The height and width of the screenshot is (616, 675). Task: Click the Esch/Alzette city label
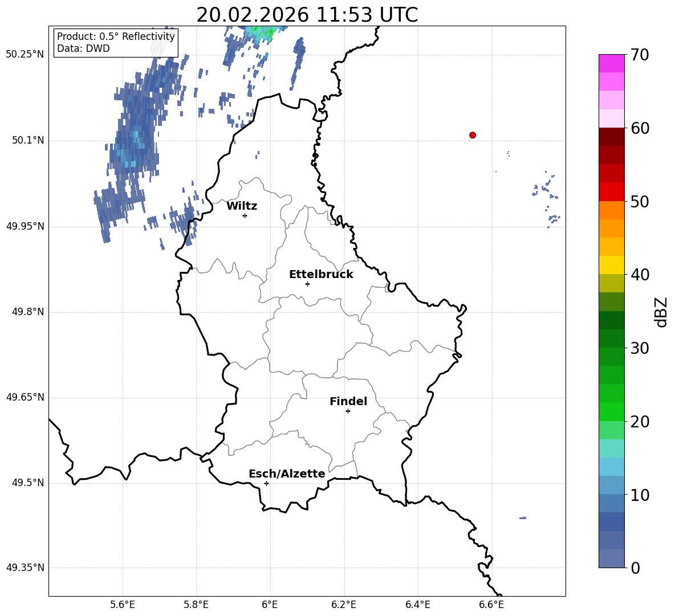pos(287,474)
